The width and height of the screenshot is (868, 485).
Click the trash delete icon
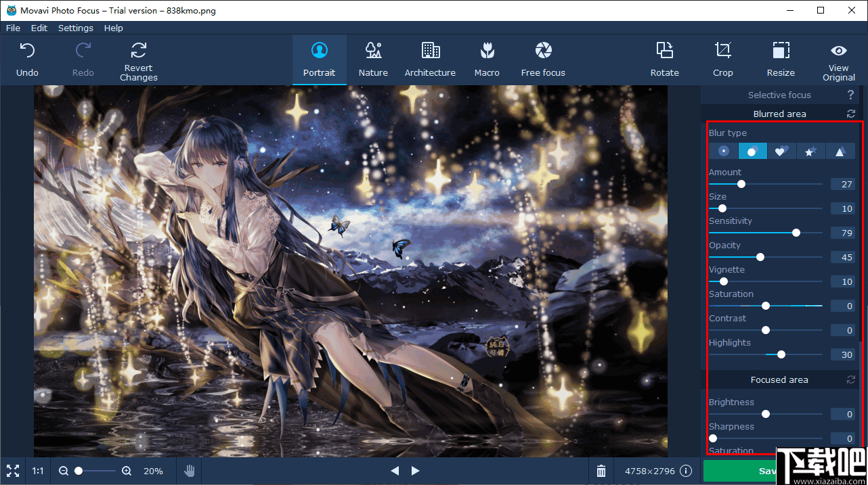coord(601,471)
